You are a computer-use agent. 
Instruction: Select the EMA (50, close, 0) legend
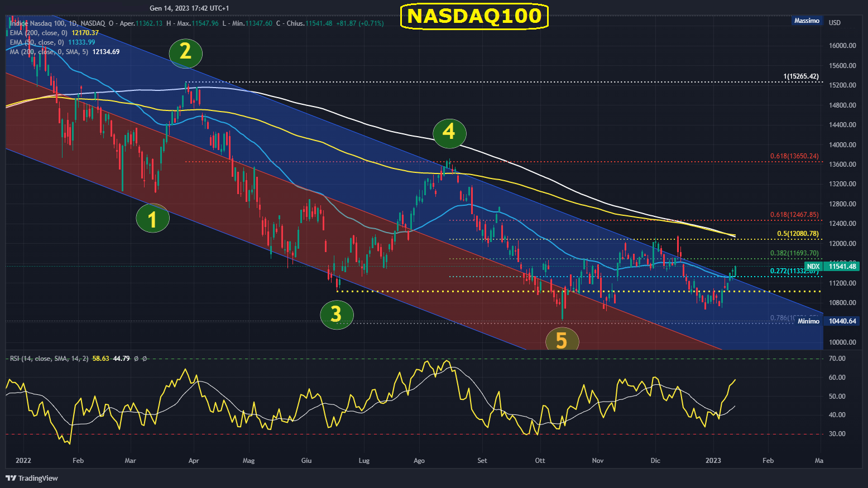coord(37,42)
